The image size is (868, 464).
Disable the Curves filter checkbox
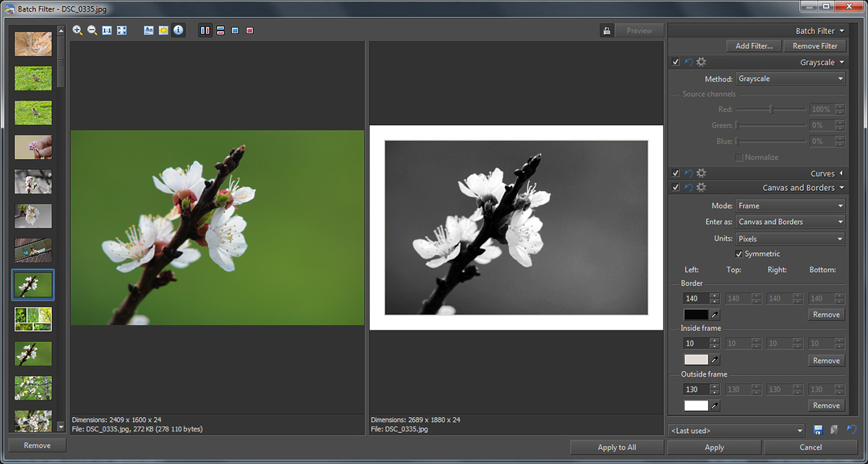click(x=676, y=173)
